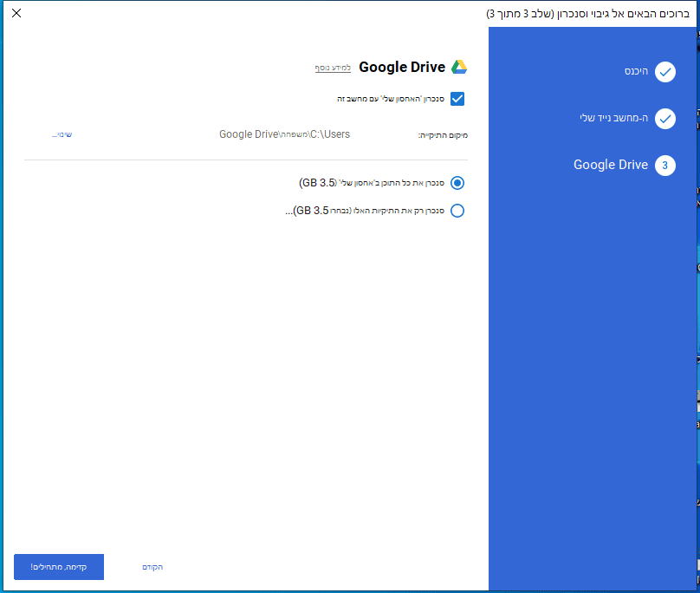The image size is (700, 593).
Task: Click the checkmark icon beside 'ה-מחשב נייד שלי'
Action: [665, 119]
